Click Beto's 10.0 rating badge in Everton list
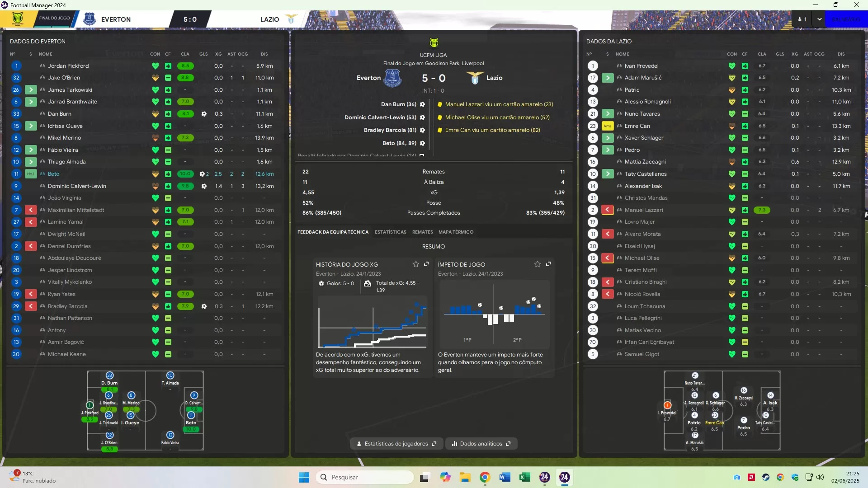Image resolution: width=868 pixels, height=488 pixels. pos(185,174)
